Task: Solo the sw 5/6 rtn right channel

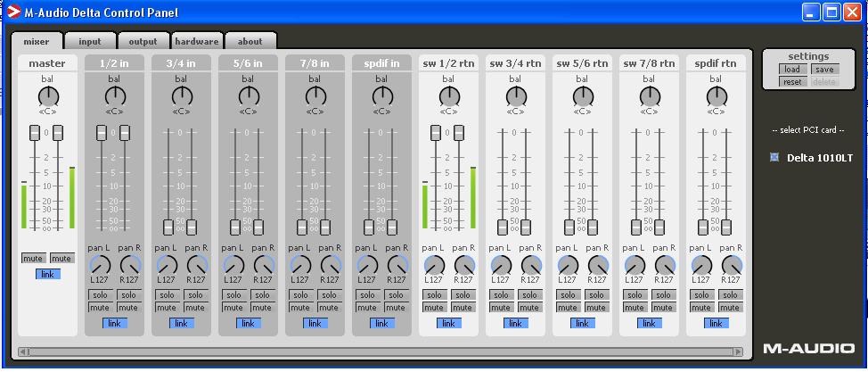Action: (x=597, y=295)
